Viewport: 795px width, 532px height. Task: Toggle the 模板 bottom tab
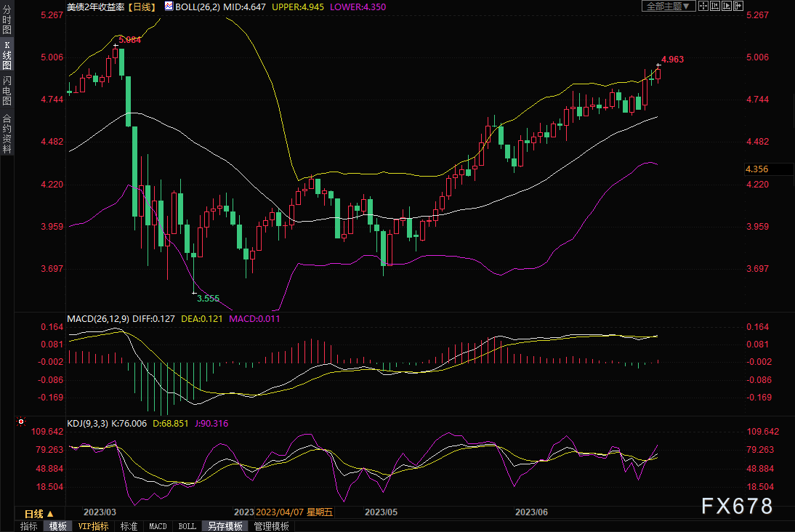pos(58,526)
